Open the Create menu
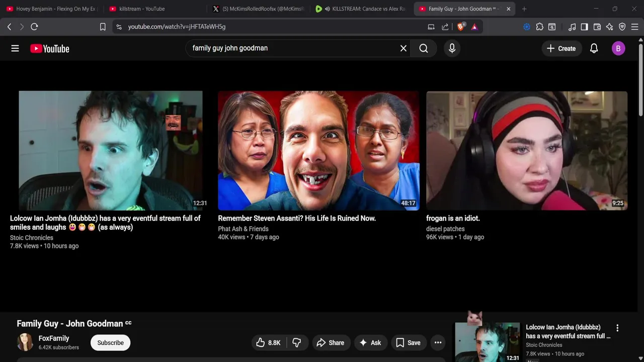644x362 pixels. point(561,48)
